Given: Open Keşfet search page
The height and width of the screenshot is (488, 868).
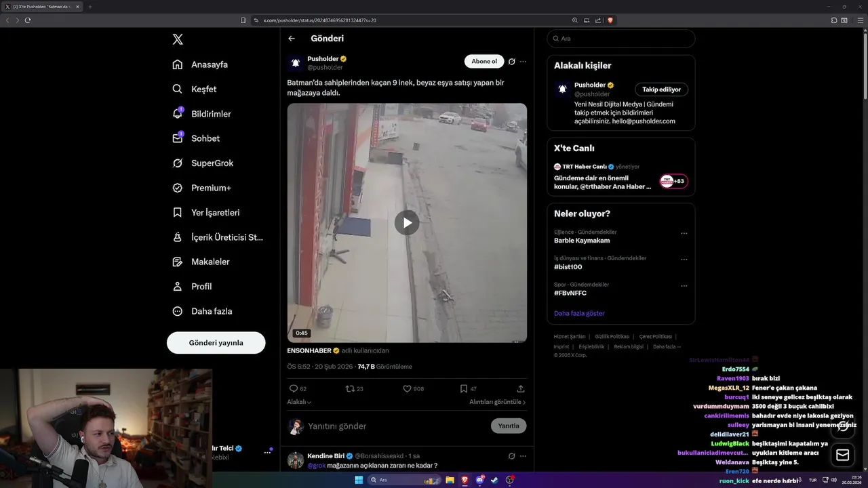Looking at the screenshot, I should tap(195, 89).
